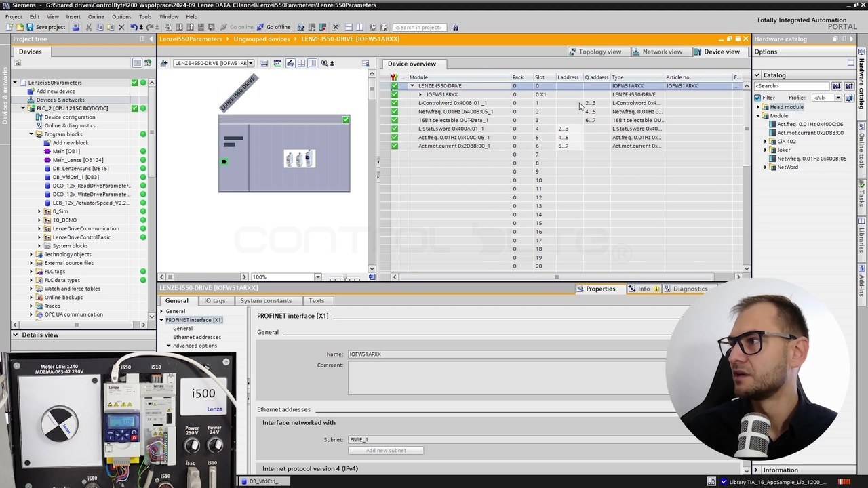This screenshot has width=868, height=488.
Task: Expand the CiA 402 catalog folder
Action: [766, 142]
